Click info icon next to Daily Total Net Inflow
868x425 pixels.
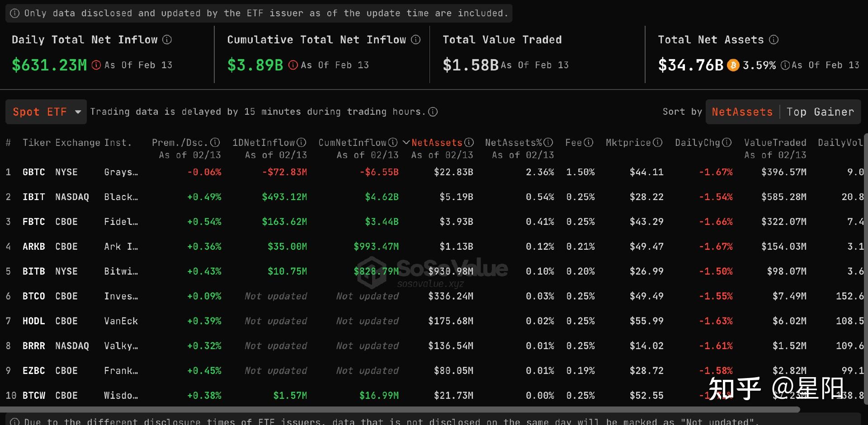[x=167, y=40]
